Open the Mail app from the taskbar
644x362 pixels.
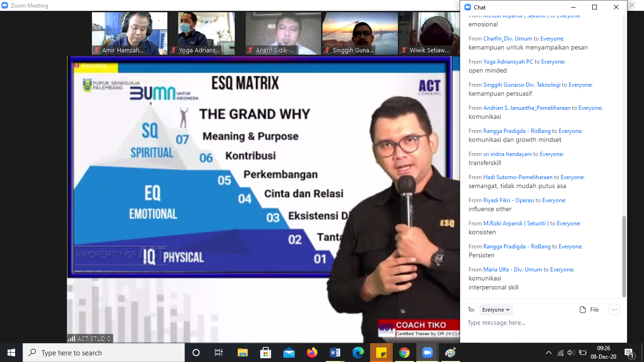coord(289,353)
